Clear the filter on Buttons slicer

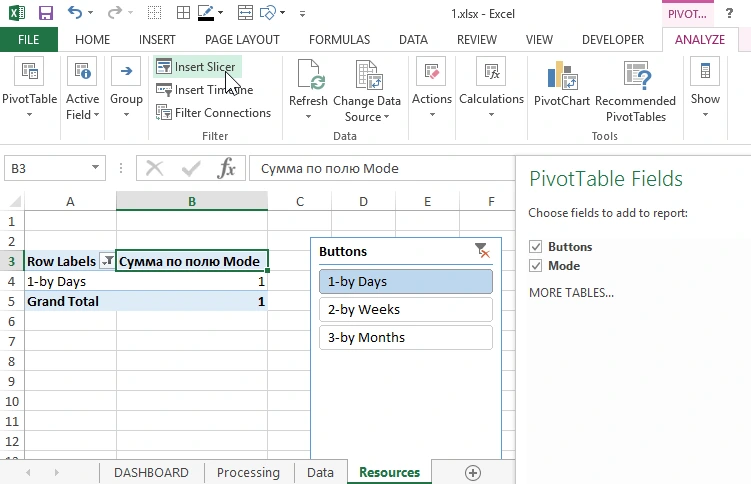(x=482, y=251)
